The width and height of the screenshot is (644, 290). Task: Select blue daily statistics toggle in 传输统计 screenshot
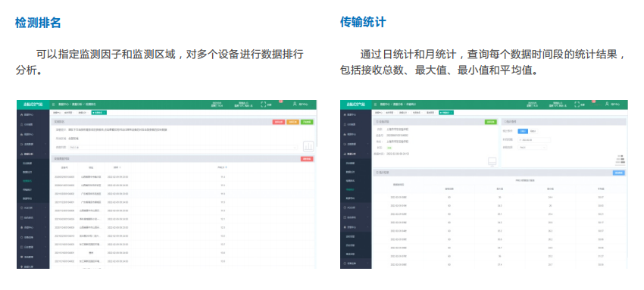[522, 131]
